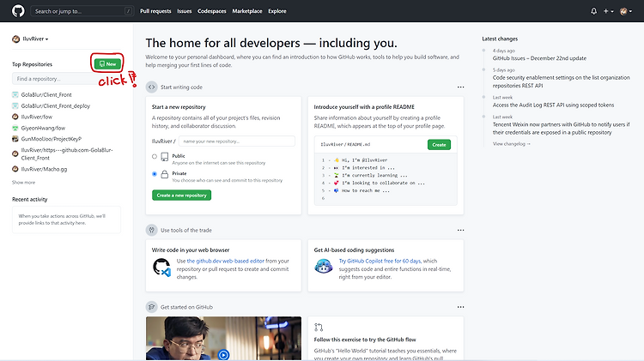Image resolution: width=644 pixels, height=361 pixels.
Task: Open the IluvRiver/Macho.gg repository
Action: pos(44,169)
